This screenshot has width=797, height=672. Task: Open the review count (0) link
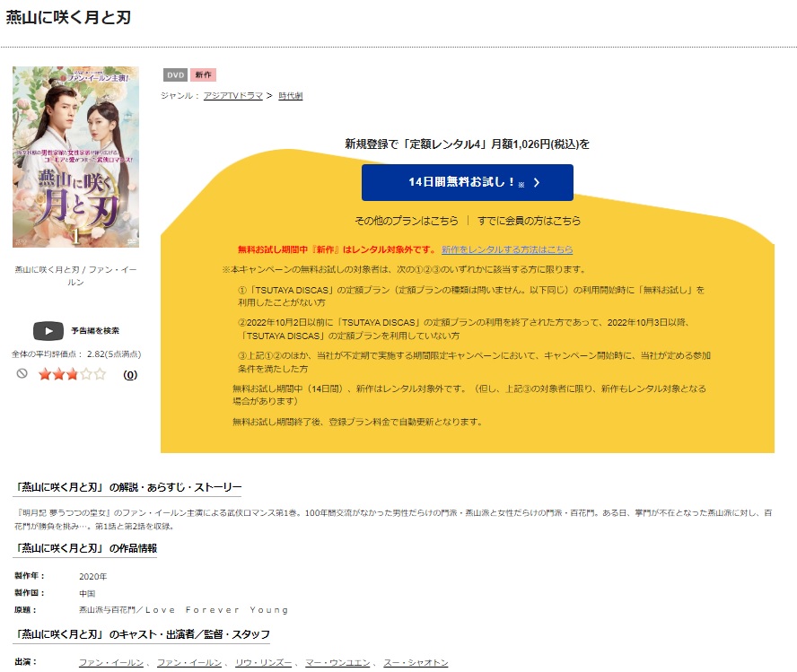pos(130,375)
